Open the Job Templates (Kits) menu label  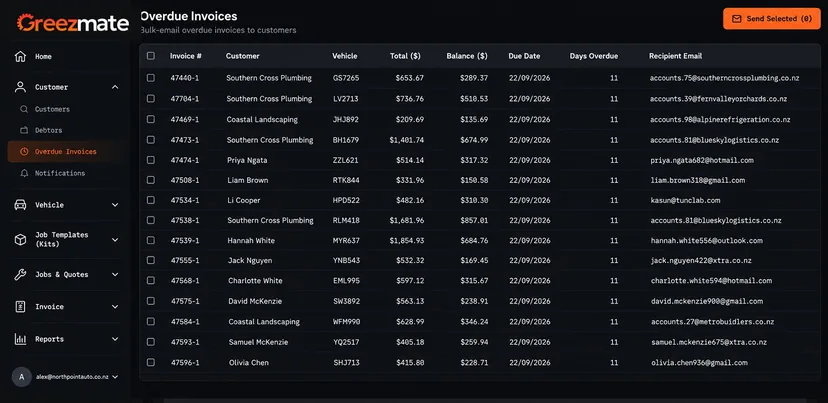coord(62,240)
